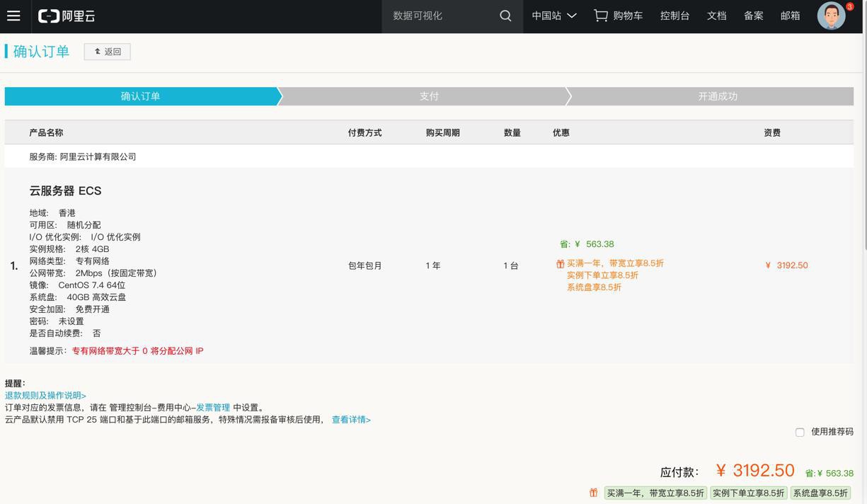The width and height of the screenshot is (867, 504).
Task: Click the search magnifier icon
Action: (x=505, y=16)
